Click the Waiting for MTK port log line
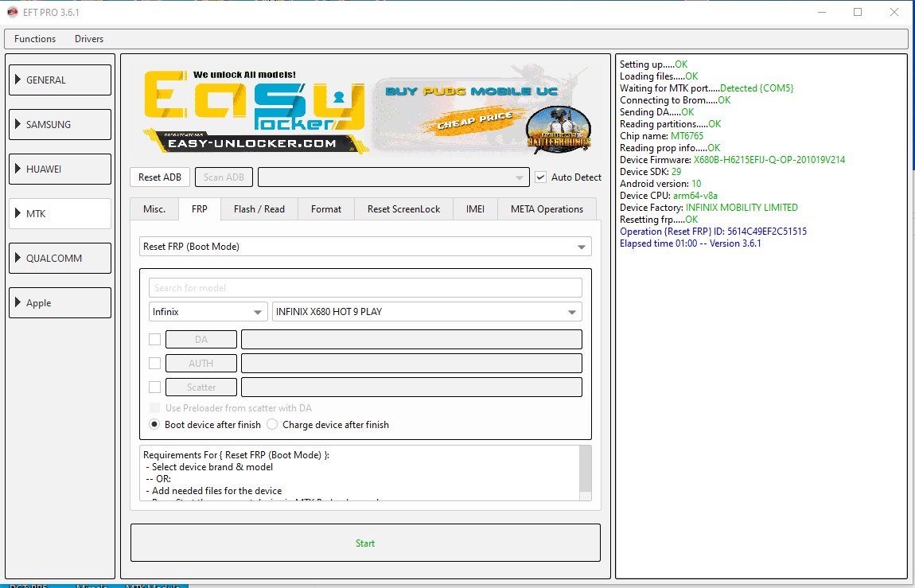The height and width of the screenshot is (588, 915). pyautogui.click(x=707, y=88)
